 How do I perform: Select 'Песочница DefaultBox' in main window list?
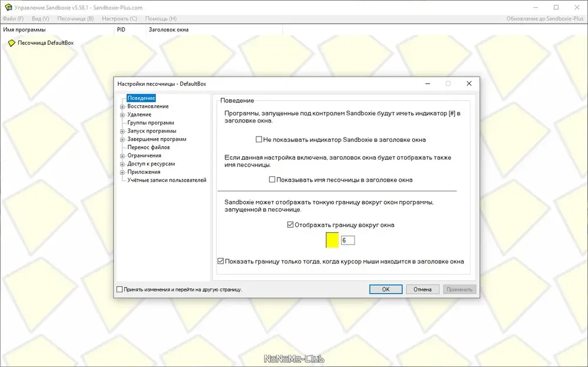pyautogui.click(x=45, y=43)
